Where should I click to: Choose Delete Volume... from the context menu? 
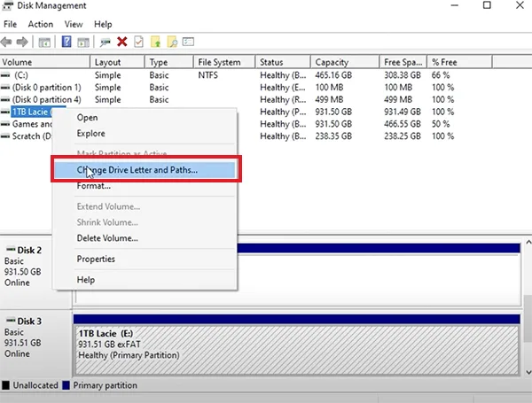pyautogui.click(x=145, y=238)
